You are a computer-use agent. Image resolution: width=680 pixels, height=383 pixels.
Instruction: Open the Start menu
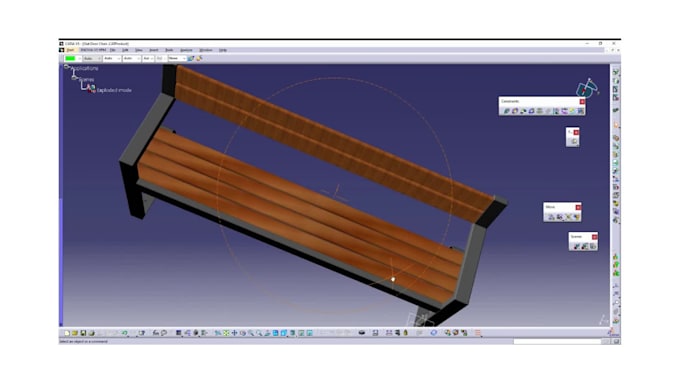70,50
